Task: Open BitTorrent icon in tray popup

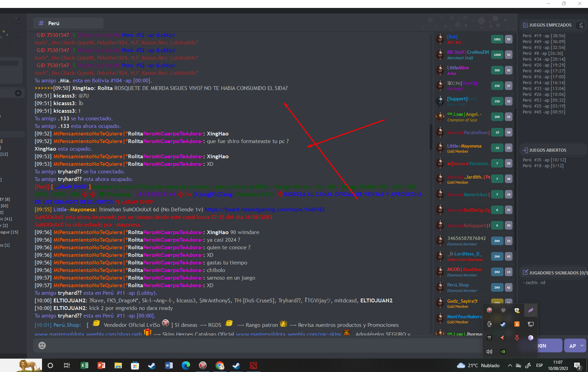Action: 531,338
